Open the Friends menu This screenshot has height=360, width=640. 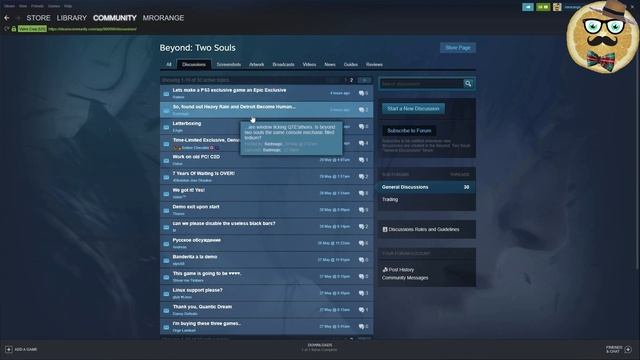(37, 6)
